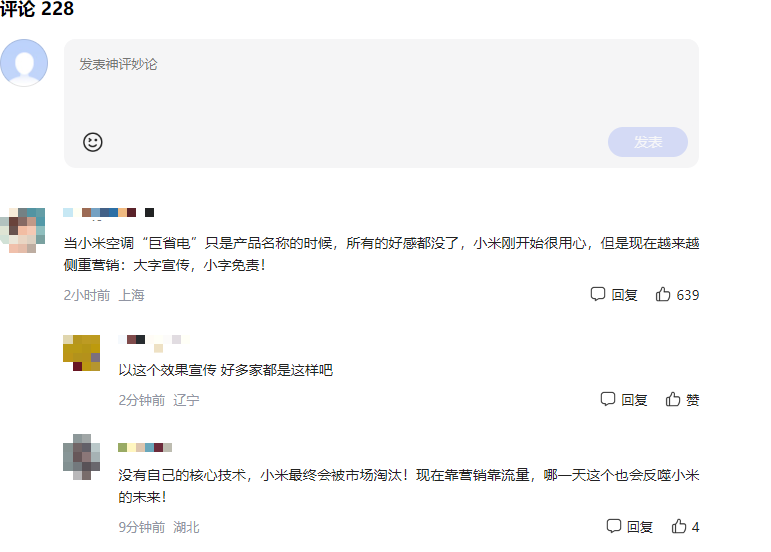Click reply bubble icon on 辽宁 comment
The image size is (771, 552).
point(608,399)
